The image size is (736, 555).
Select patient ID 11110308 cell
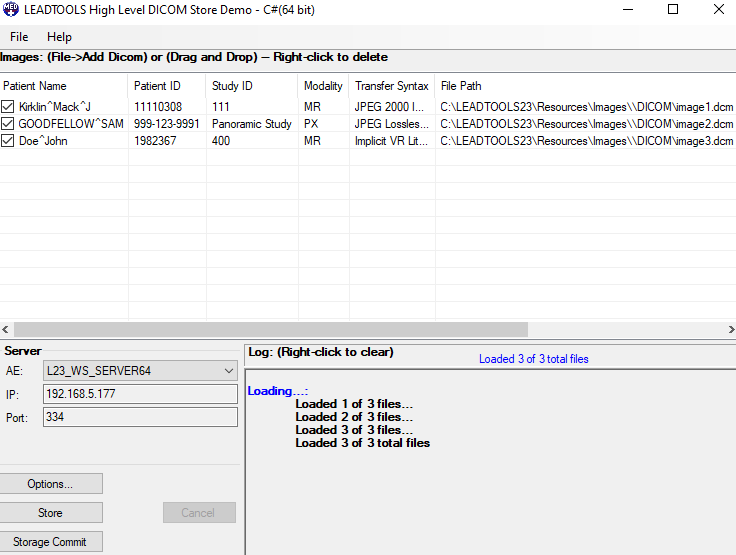tap(158, 107)
